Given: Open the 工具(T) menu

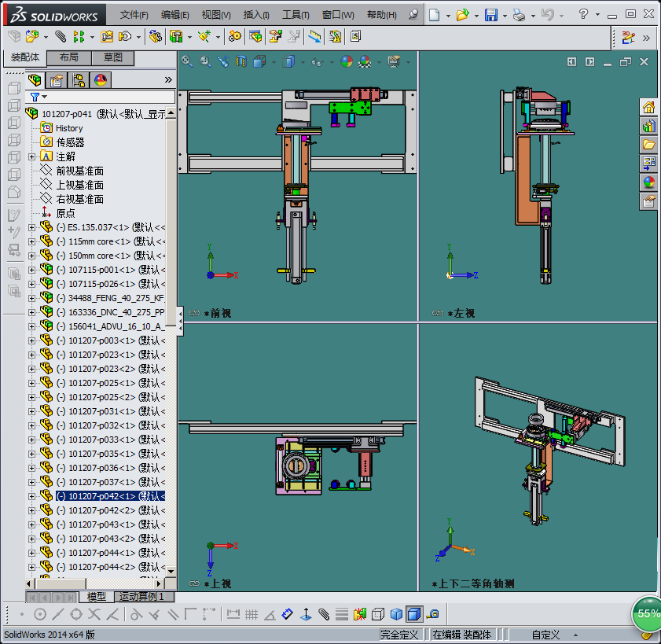Looking at the screenshot, I should [296, 15].
